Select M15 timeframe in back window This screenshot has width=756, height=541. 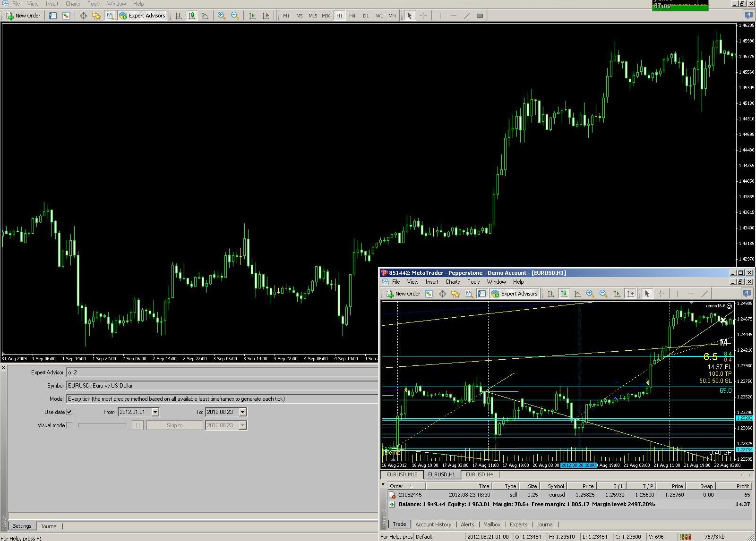point(313,16)
